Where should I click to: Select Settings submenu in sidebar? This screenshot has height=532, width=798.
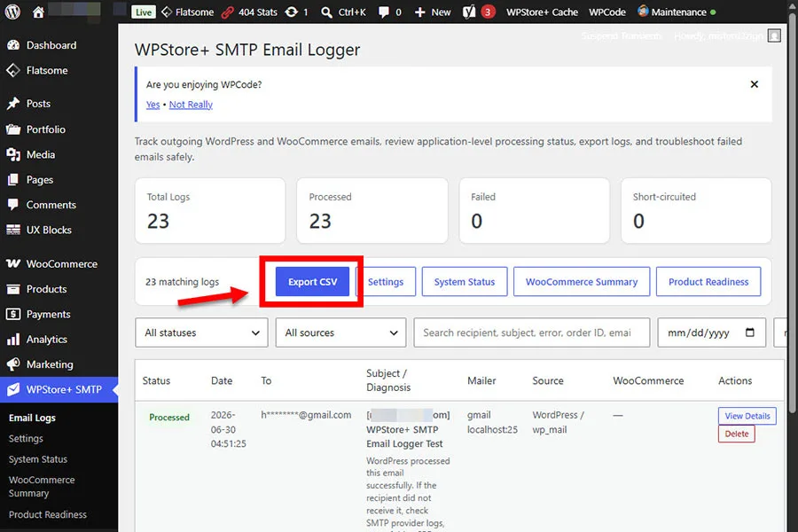pyautogui.click(x=26, y=438)
